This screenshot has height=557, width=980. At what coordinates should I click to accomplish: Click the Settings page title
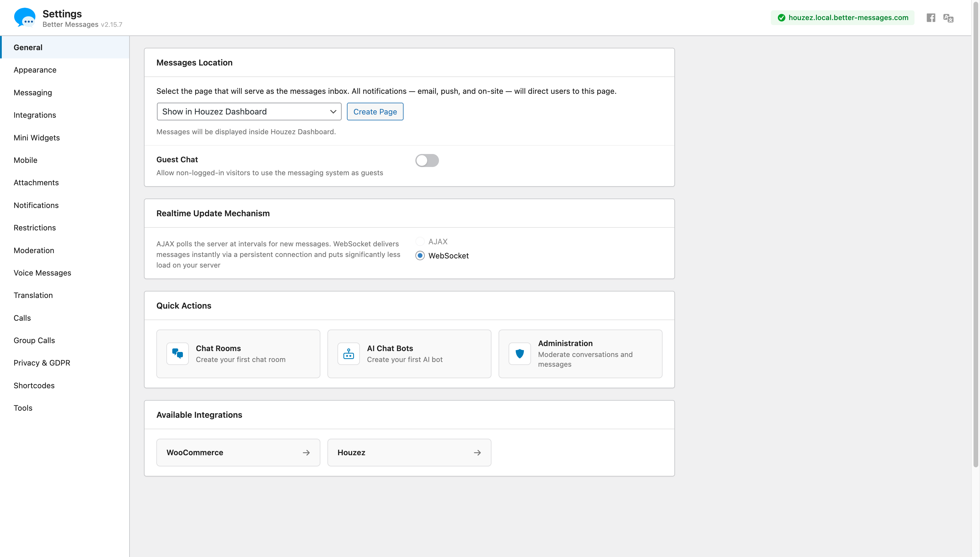[x=62, y=14]
